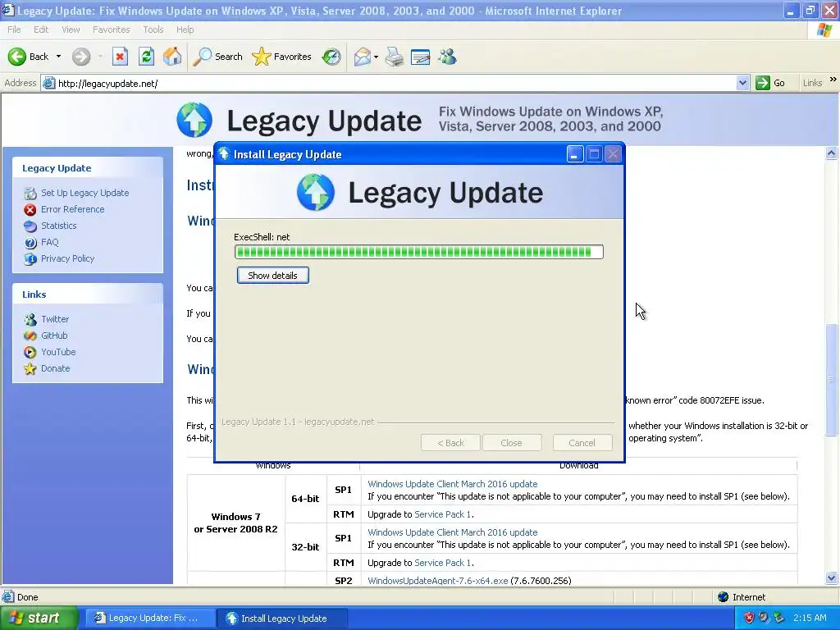The height and width of the screenshot is (630, 840).
Task: Click the Set Up Legacy Update sidebar link
Action: 85,193
